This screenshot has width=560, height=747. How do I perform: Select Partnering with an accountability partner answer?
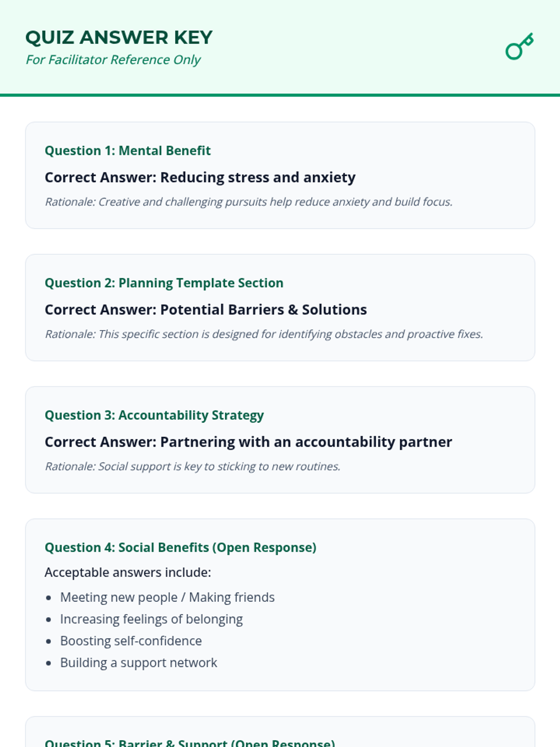click(248, 442)
